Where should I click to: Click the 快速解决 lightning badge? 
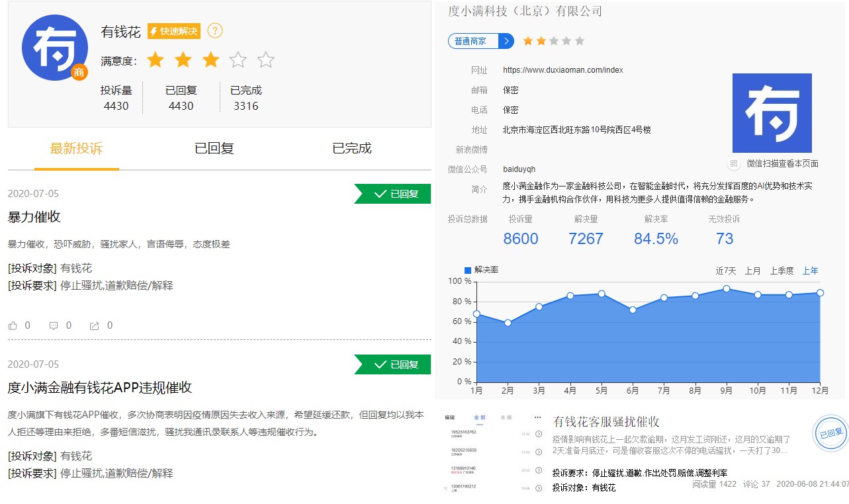173,31
